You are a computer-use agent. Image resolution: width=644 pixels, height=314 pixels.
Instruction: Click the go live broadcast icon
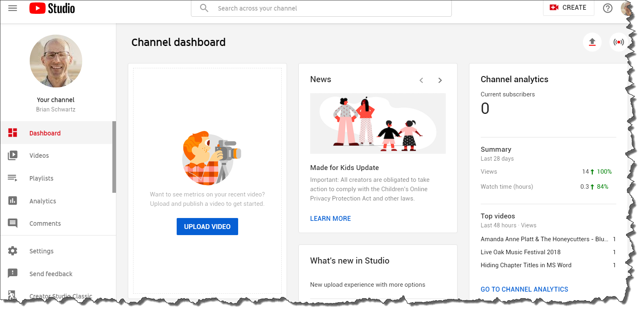tap(618, 42)
